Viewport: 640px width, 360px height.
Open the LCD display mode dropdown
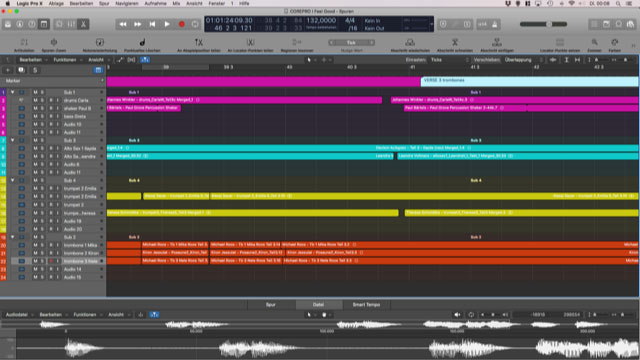(x=431, y=24)
